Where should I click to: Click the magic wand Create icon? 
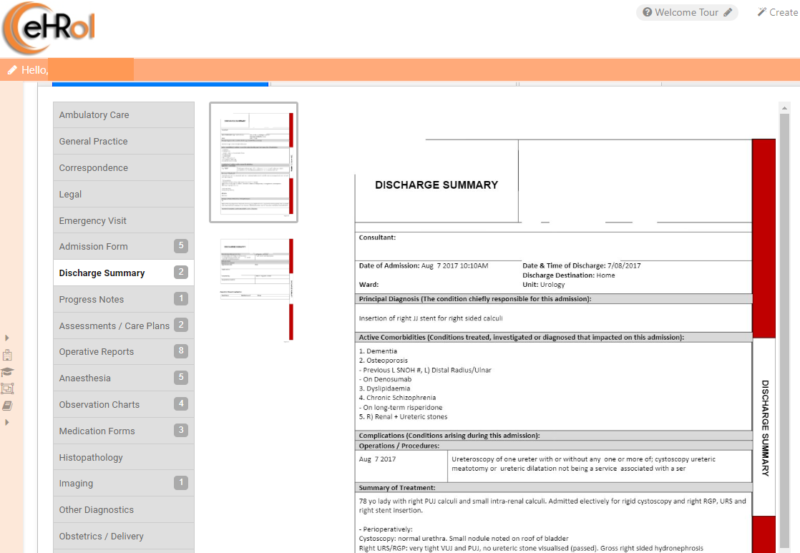[762, 13]
